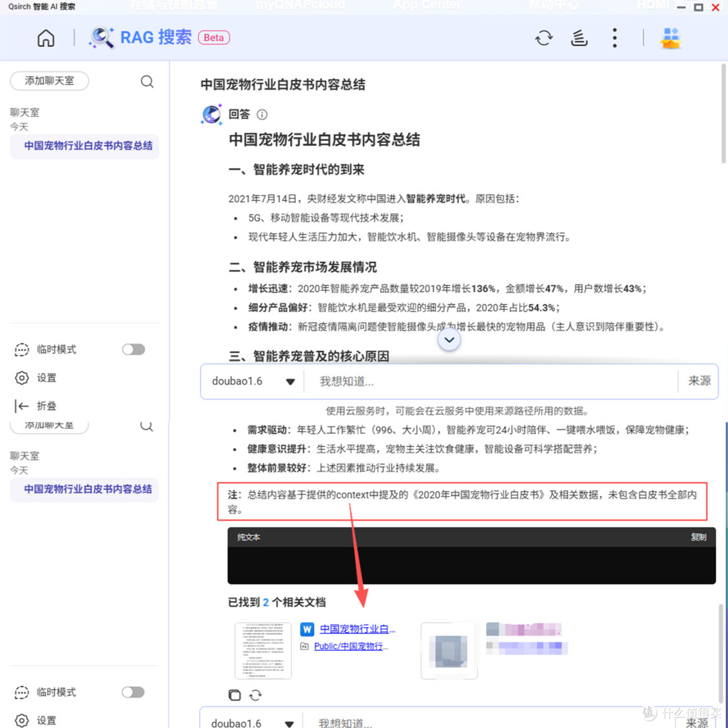Open the Public/中国宠物行… path link
728x728 pixels.
(351, 646)
